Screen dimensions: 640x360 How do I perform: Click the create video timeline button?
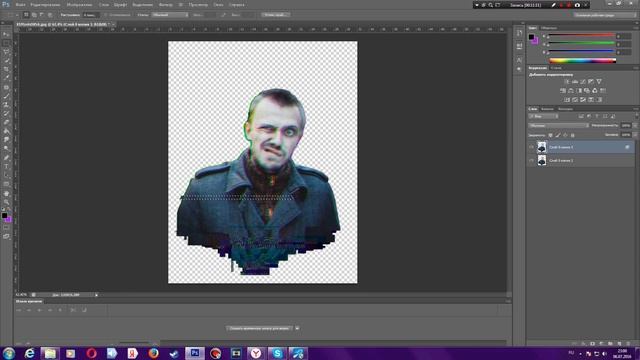click(x=260, y=328)
